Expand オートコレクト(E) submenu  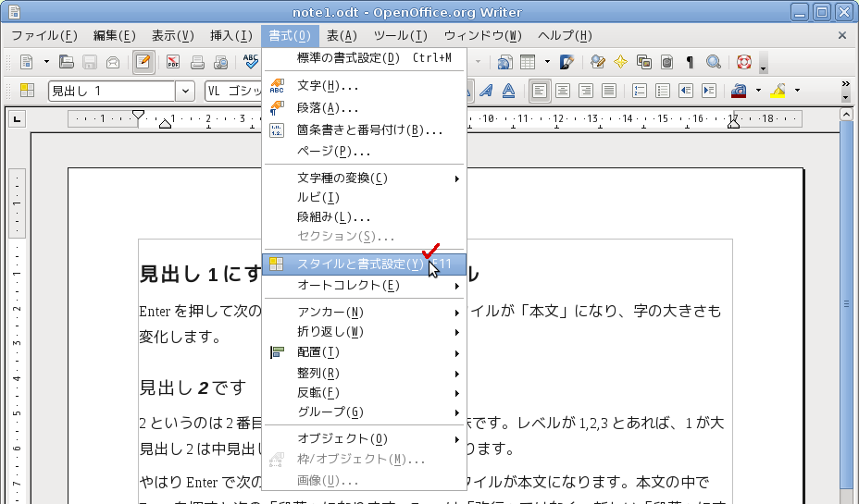click(x=365, y=286)
